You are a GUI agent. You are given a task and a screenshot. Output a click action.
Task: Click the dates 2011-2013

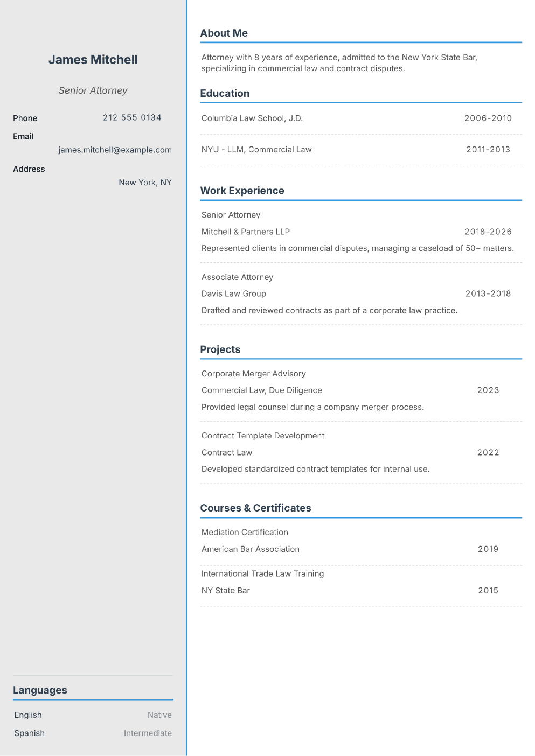[x=488, y=150]
